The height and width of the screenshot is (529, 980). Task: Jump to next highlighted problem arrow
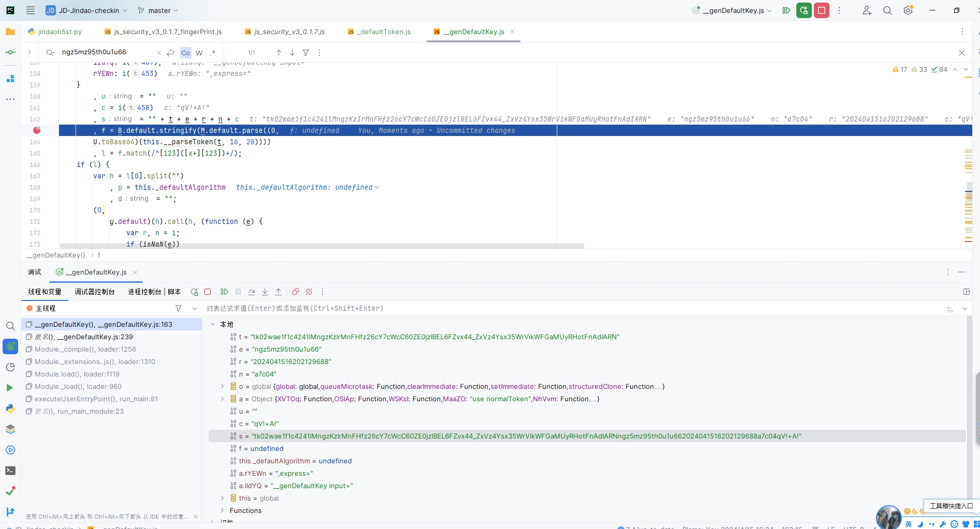pos(966,69)
